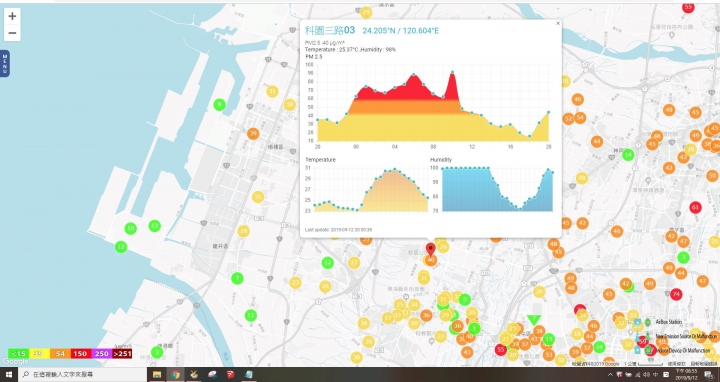The height and width of the screenshot is (382, 720).
Task: Open the Windows Start menu
Action: coord(9,374)
